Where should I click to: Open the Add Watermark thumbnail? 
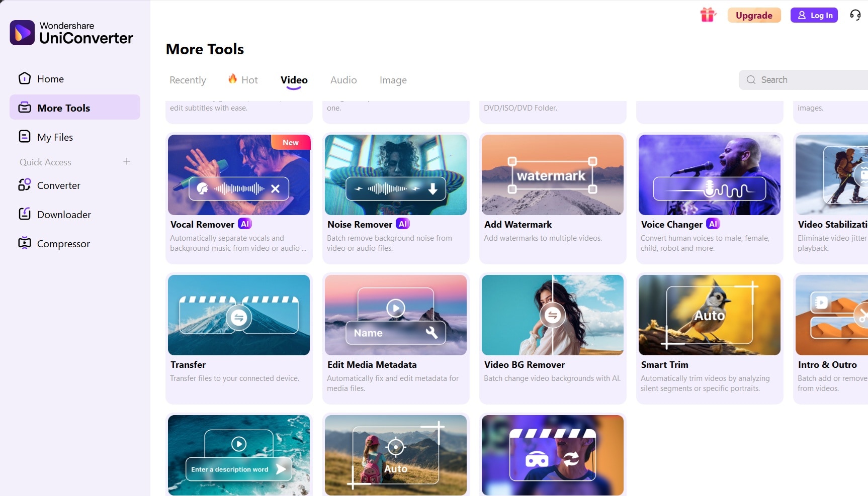click(553, 175)
